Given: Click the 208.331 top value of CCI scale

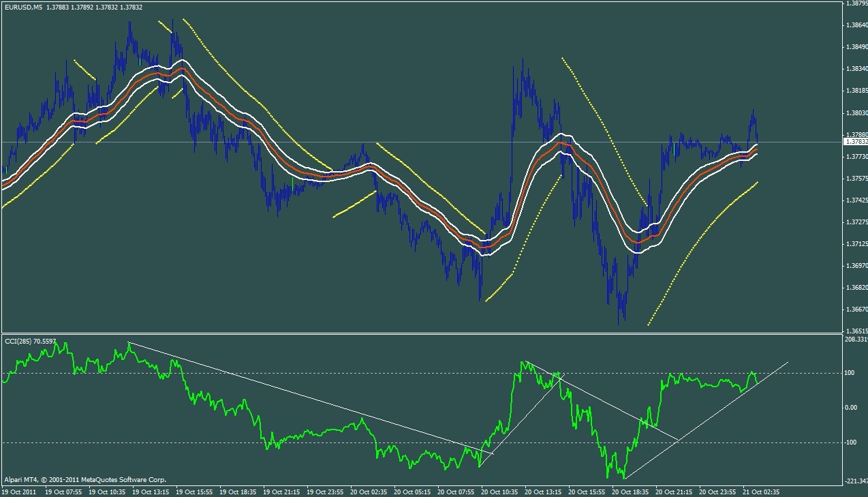Looking at the screenshot, I should (856, 339).
